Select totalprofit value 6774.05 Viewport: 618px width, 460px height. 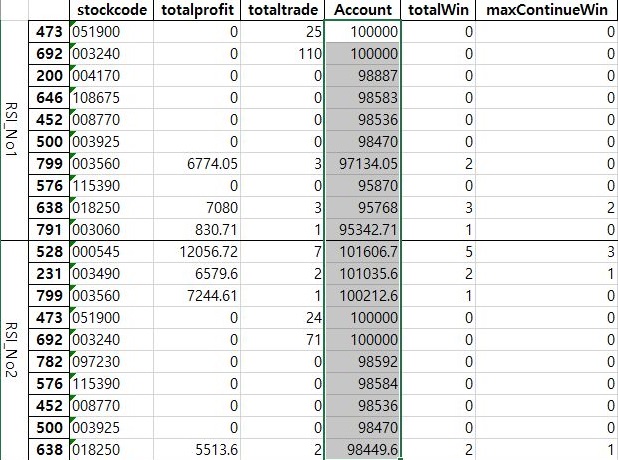coord(197,164)
